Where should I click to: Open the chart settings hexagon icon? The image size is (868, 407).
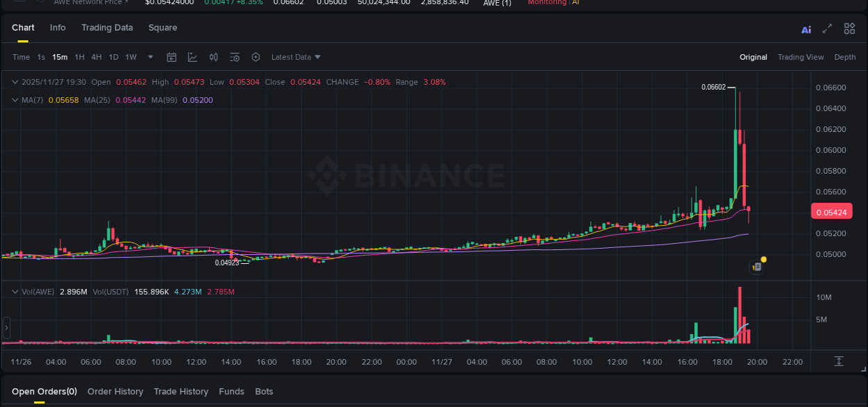(x=255, y=57)
